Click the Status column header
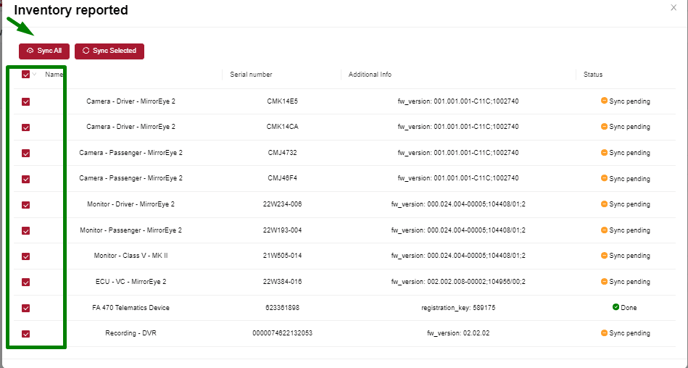 click(593, 75)
